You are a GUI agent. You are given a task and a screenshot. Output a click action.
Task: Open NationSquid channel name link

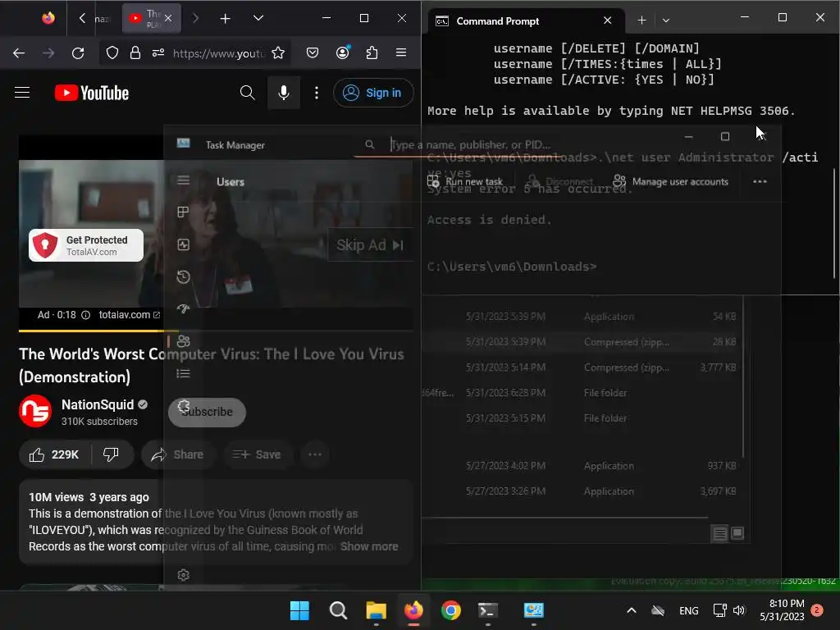[x=98, y=404]
